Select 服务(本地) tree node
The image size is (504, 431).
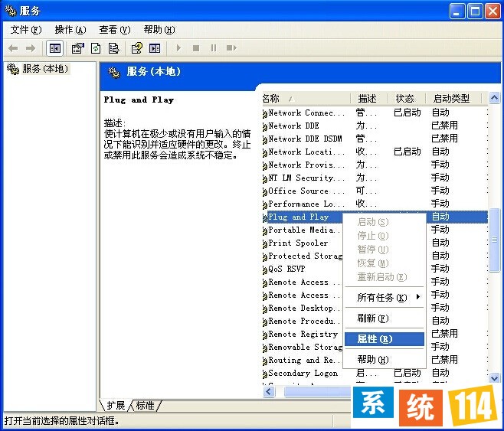(x=45, y=69)
